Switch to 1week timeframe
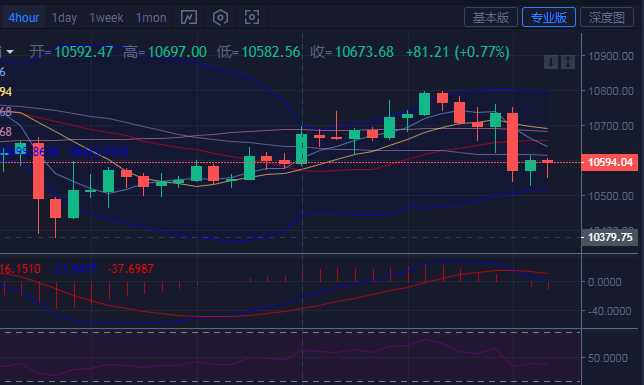Screen dimensions: 644x385 pos(106,18)
